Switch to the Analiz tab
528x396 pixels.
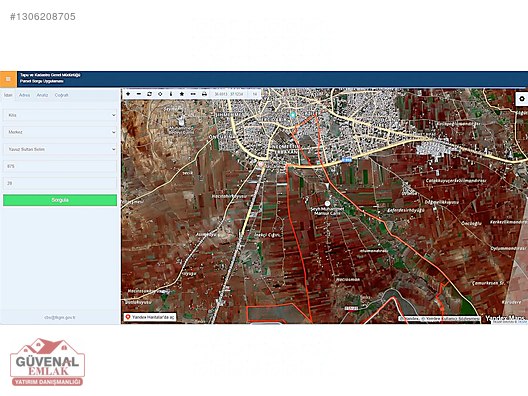click(x=42, y=95)
